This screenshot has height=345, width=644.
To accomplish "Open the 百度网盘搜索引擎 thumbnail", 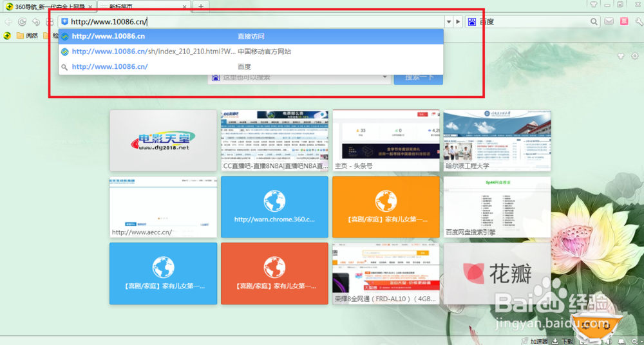I will [x=497, y=207].
